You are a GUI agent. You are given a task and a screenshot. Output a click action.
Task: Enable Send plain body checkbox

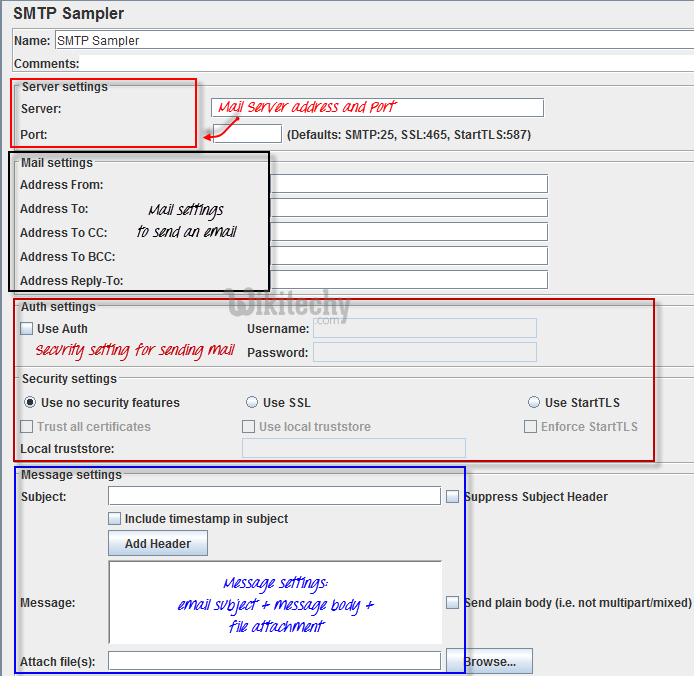453,603
